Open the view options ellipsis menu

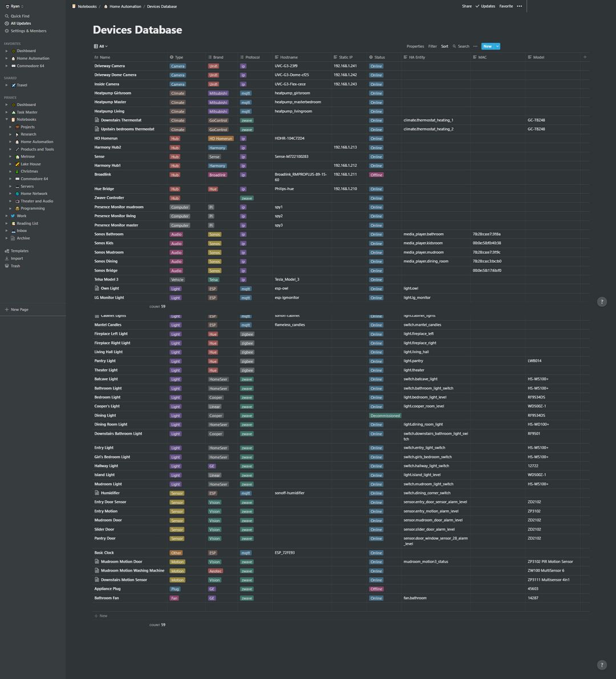pos(475,46)
